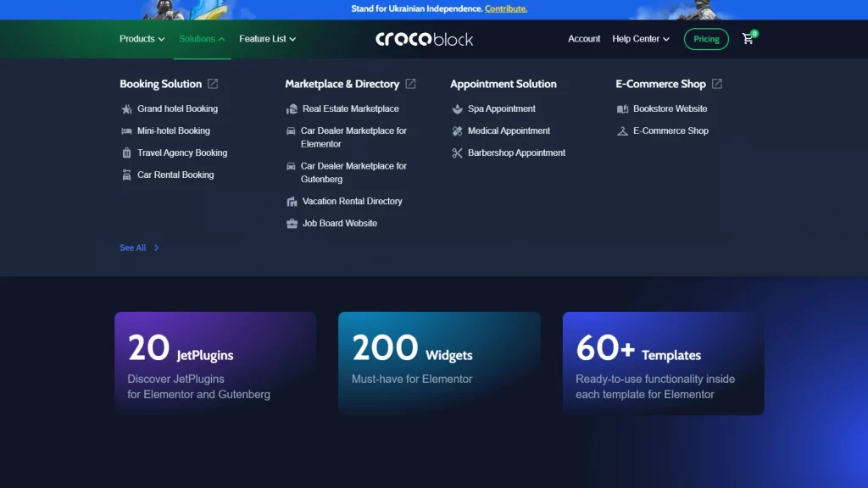Go to Job Board Website
The image size is (868, 488).
(x=339, y=224)
